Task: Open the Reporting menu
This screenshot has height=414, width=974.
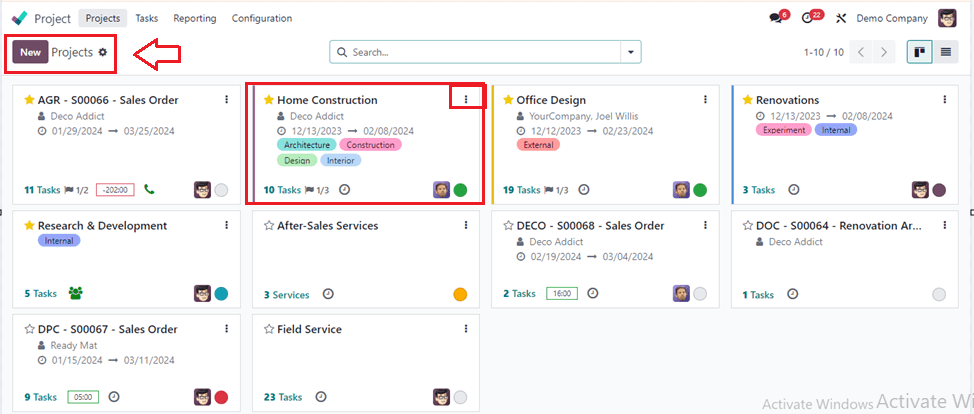Action: tap(194, 19)
